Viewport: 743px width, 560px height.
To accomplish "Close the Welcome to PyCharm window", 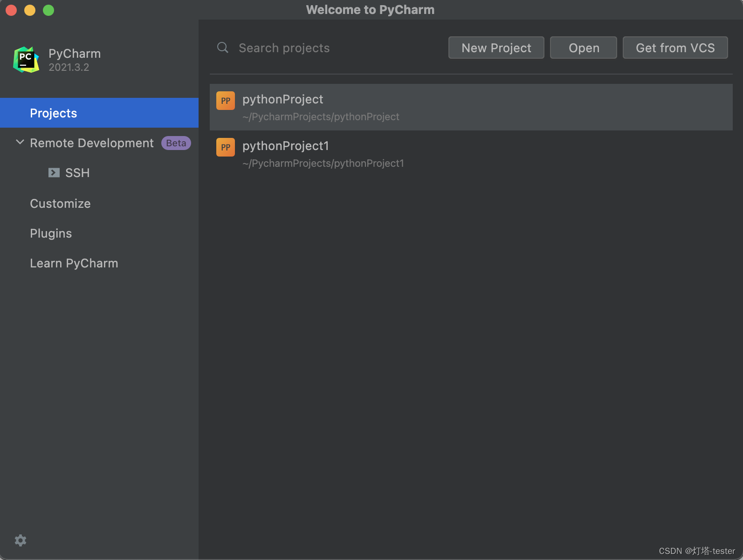I will (x=11, y=10).
